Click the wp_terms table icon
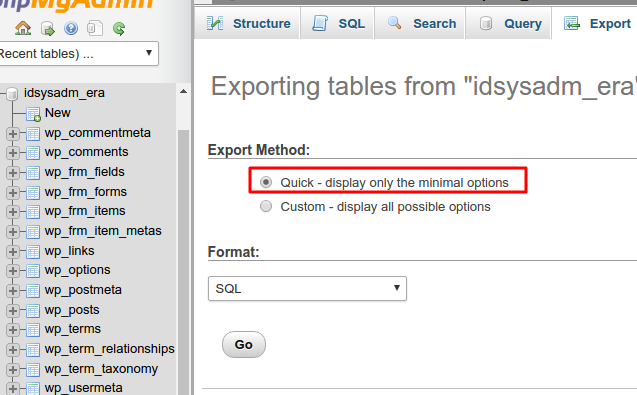 point(32,330)
